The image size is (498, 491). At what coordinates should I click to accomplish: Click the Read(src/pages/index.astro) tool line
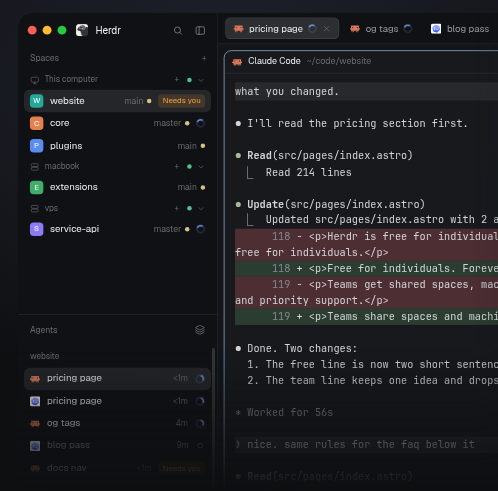click(x=330, y=156)
